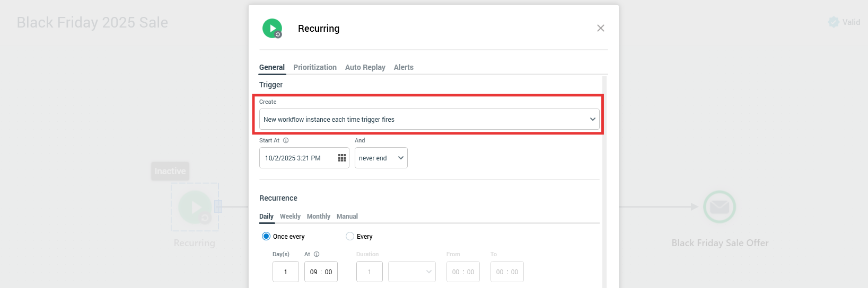This screenshot has width=868, height=288.
Task: Select the Every radio option
Action: 350,236
